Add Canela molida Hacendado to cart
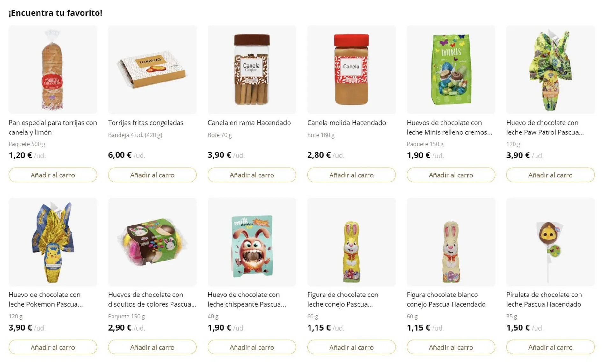 tap(351, 175)
